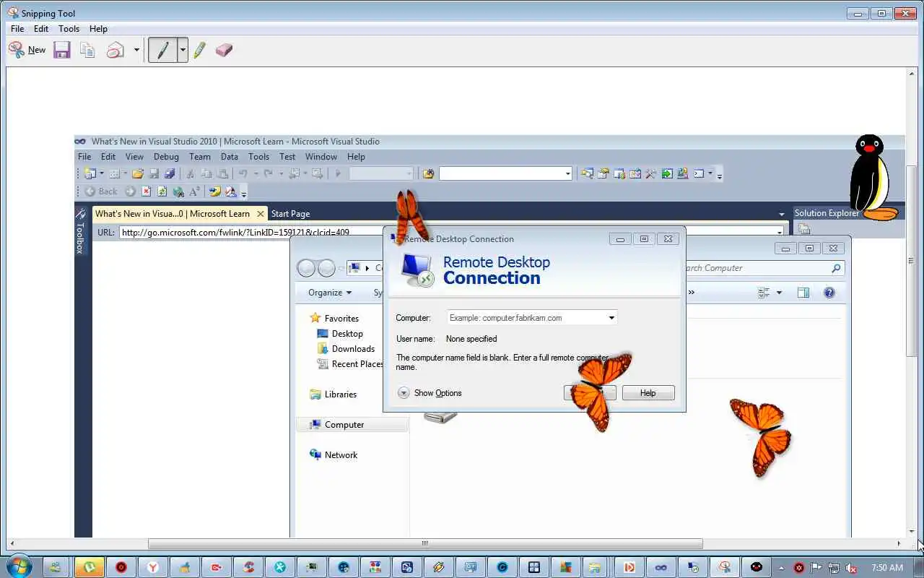Open the Windows Start button

coord(19,567)
